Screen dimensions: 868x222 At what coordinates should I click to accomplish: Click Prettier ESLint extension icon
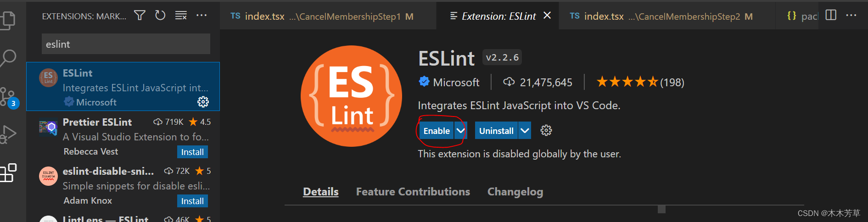(48, 128)
